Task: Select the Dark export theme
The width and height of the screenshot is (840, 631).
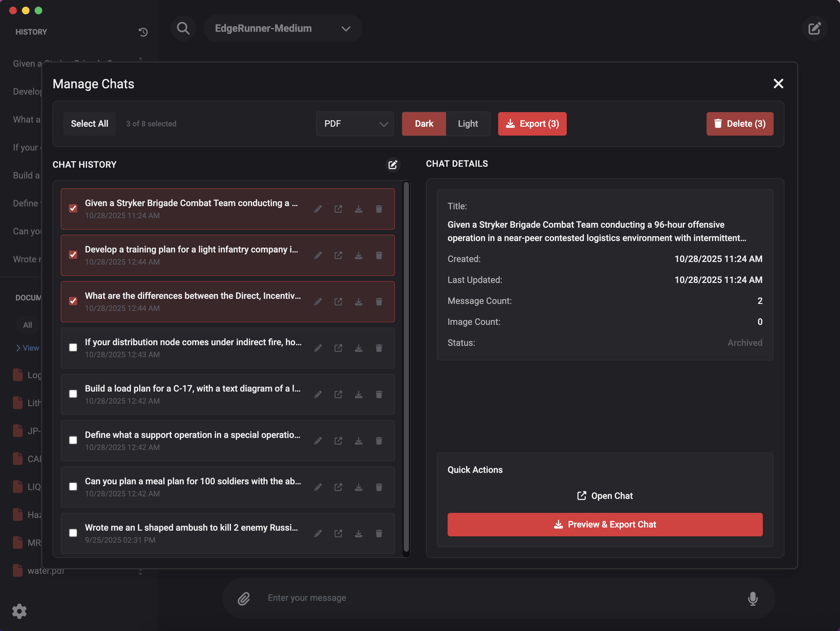Action: [x=424, y=124]
